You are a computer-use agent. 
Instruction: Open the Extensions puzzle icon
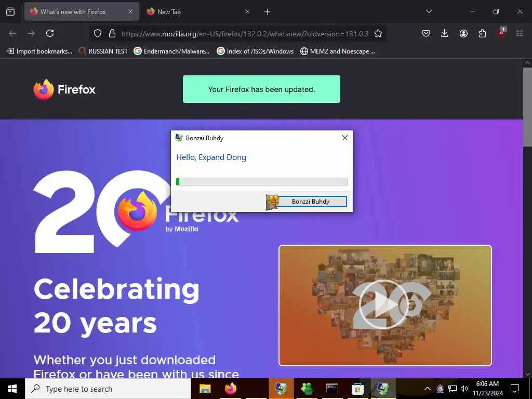(x=482, y=33)
